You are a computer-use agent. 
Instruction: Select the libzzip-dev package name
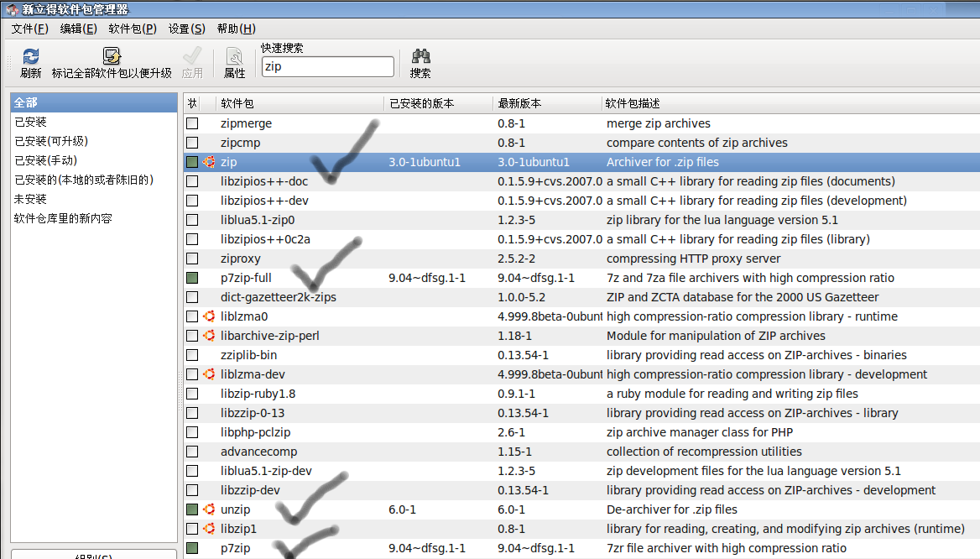pyautogui.click(x=250, y=490)
